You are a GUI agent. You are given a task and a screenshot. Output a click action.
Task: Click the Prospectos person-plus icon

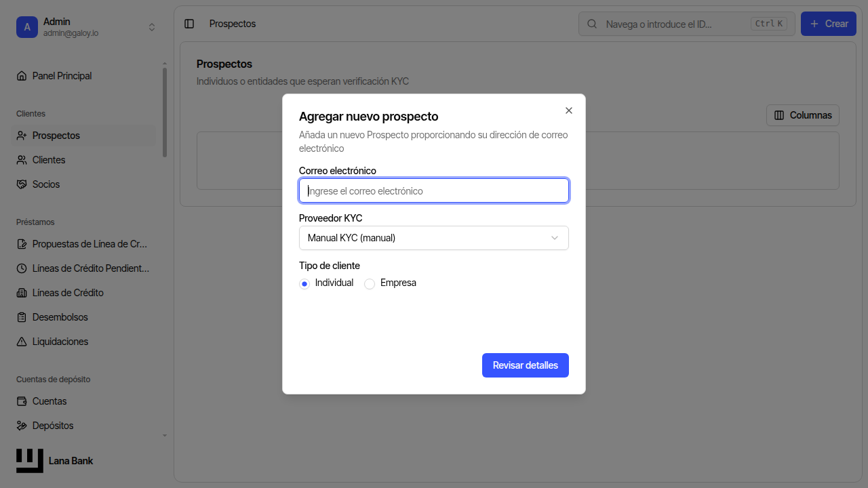22,136
